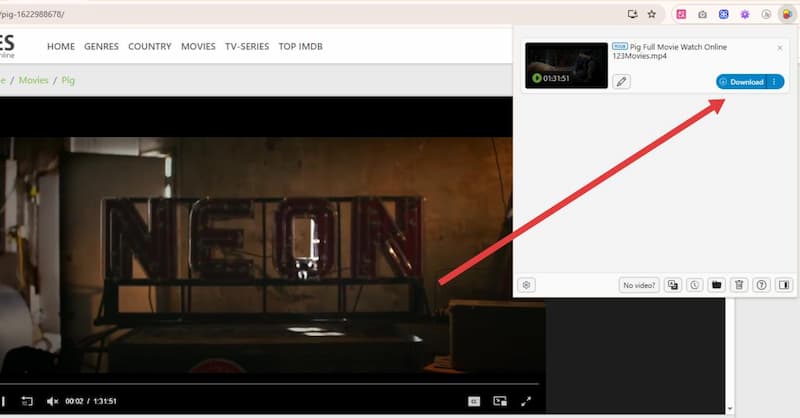Image resolution: width=800 pixels, height=418 pixels.
Task: Follow the Pig breadcrumb link
Action: point(68,80)
